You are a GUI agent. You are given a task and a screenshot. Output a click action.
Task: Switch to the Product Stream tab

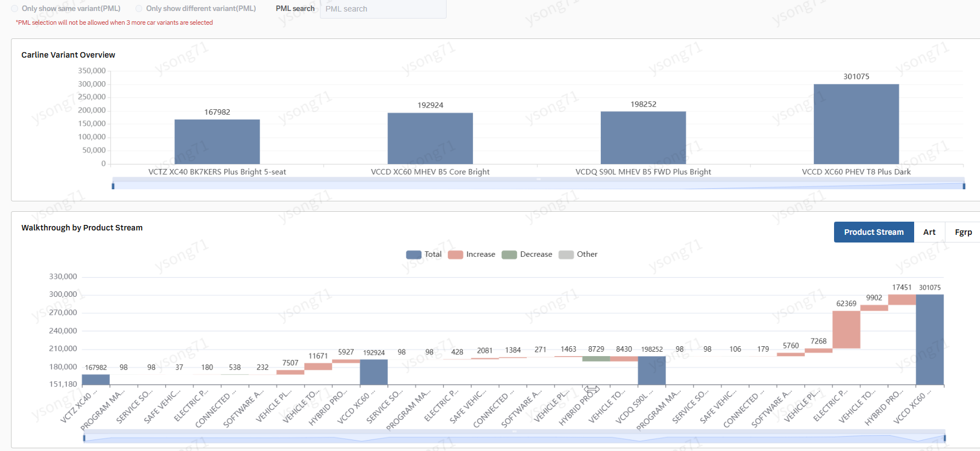[x=874, y=232]
